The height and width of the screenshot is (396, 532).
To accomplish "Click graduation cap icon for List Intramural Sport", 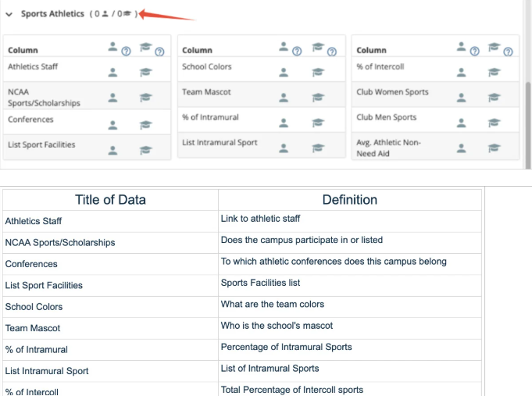I will [319, 148].
